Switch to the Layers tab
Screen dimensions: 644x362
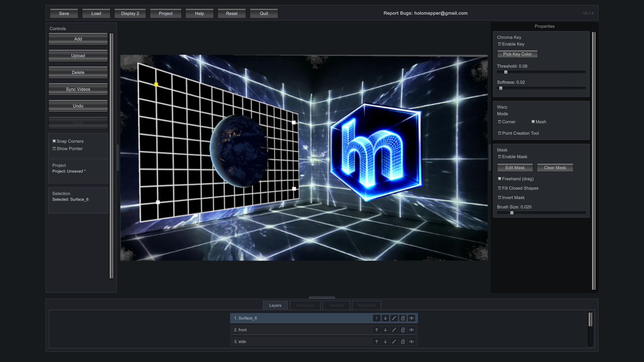275,305
